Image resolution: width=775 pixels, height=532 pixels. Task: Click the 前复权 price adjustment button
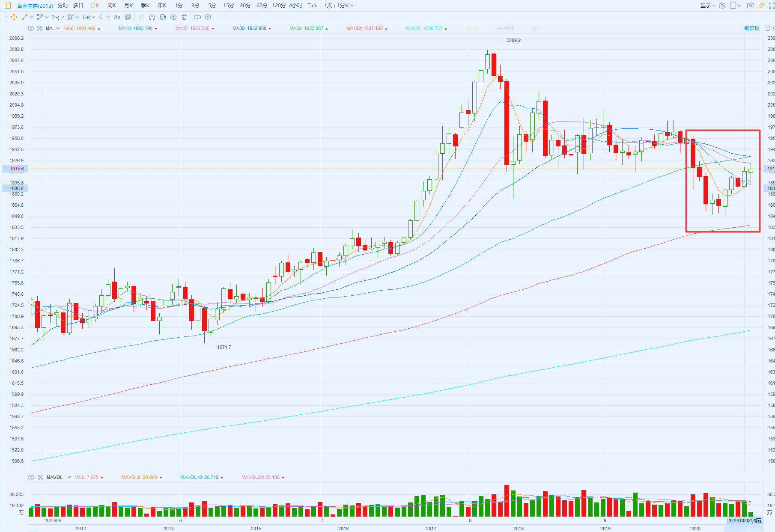[x=751, y=28]
